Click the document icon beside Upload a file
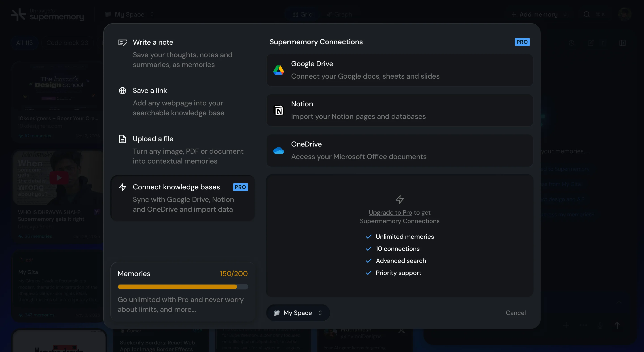This screenshot has width=644, height=352. pyautogui.click(x=123, y=139)
